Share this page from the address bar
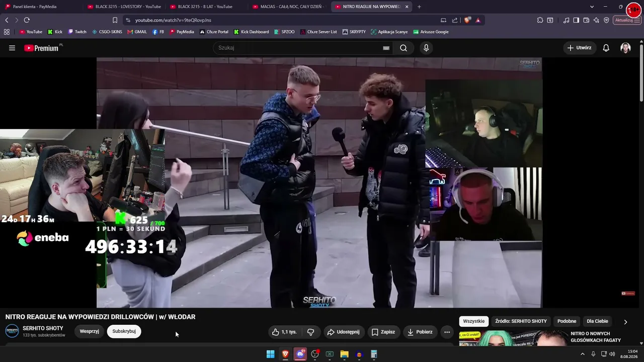The height and width of the screenshot is (362, 644). [x=455, y=20]
